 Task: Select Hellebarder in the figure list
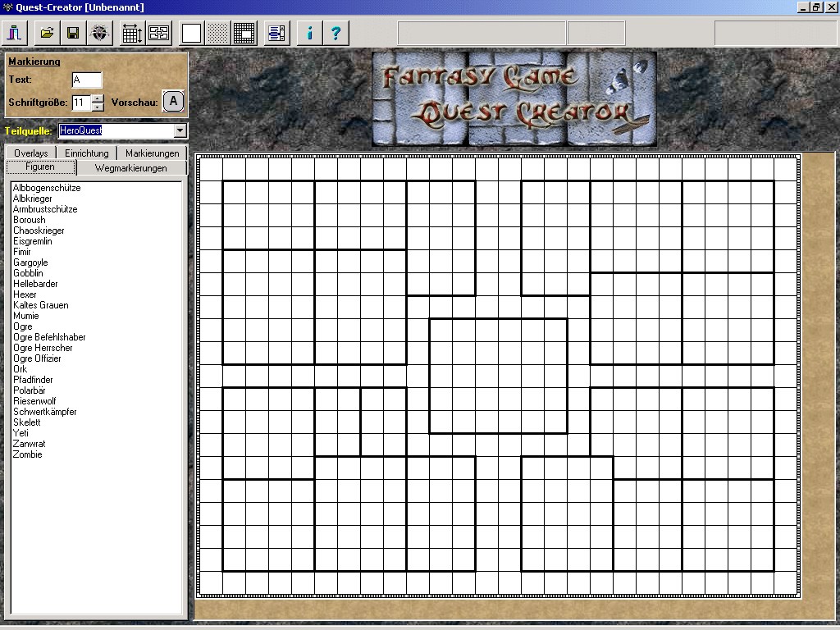(35, 284)
